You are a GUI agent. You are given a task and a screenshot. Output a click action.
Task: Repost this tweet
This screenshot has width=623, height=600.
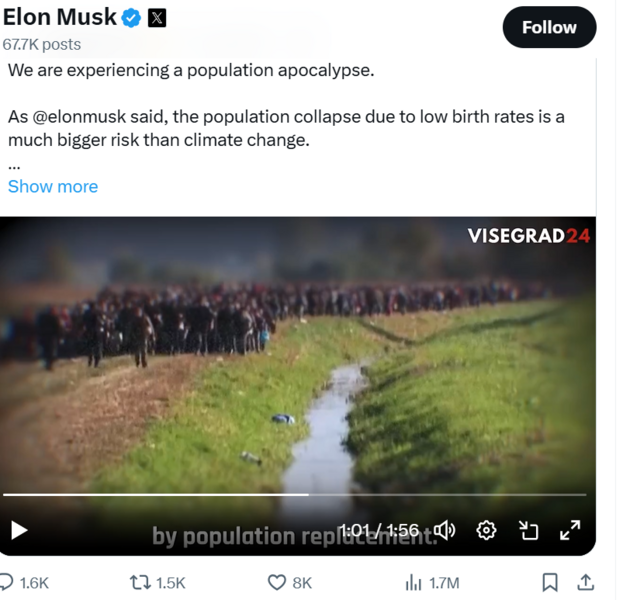coord(141,582)
